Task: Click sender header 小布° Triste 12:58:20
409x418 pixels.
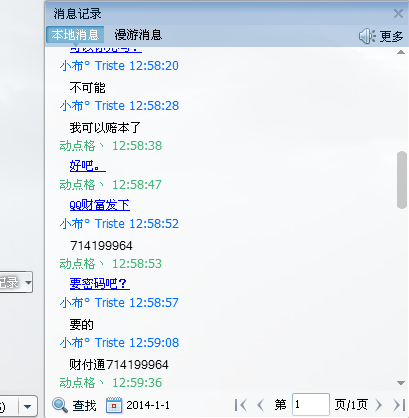Action: 119,66
